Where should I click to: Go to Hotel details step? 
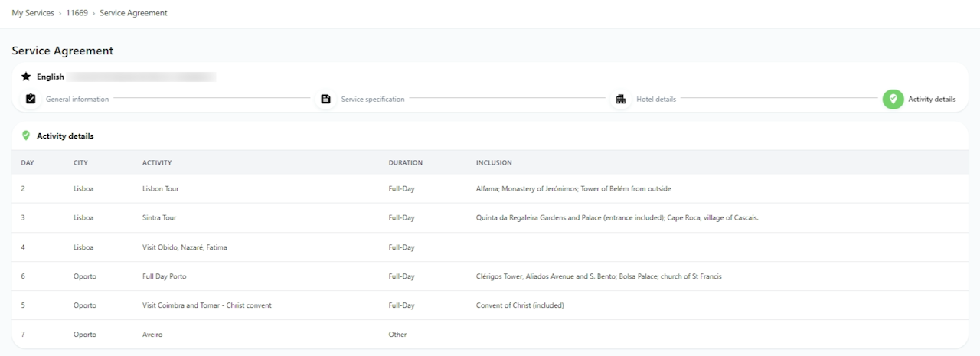click(x=656, y=99)
